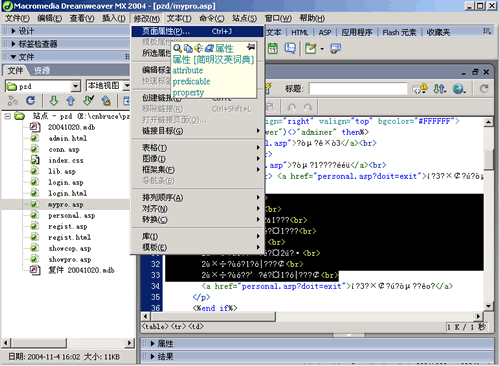
Task: Click the blue Put files up arrow
Action: [x=71, y=100]
